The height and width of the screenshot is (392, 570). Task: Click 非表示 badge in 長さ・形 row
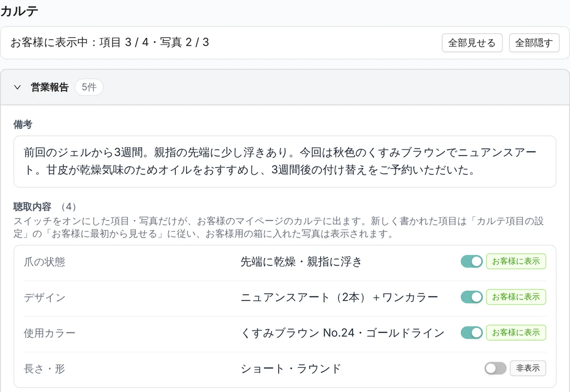[528, 368]
